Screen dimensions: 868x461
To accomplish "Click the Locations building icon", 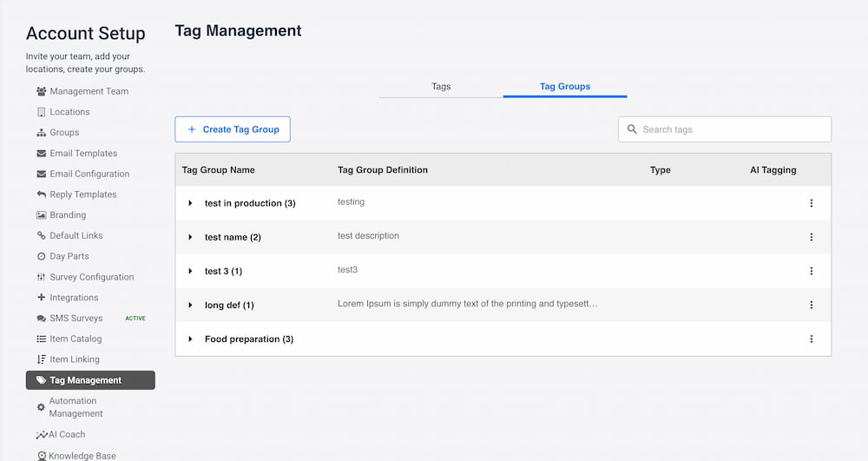I will point(41,112).
